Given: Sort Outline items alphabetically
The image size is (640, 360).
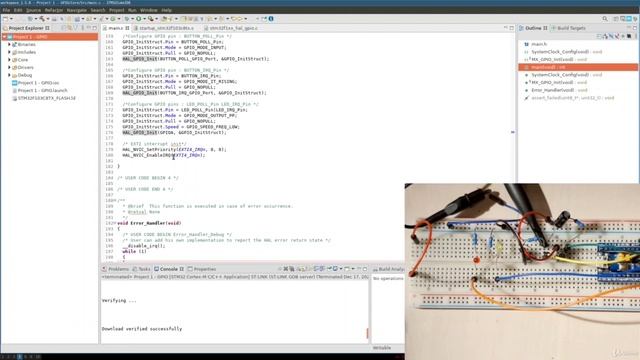Looking at the screenshot, I should pyautogui.click(x=606, y=36).
